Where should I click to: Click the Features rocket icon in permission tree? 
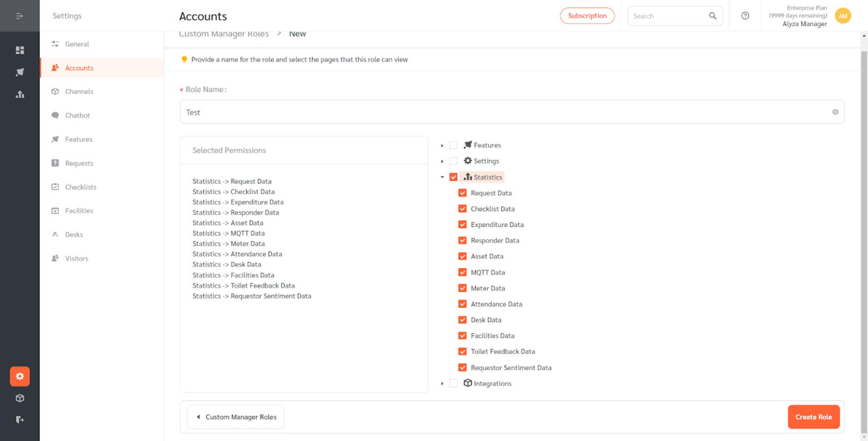pyautogui.click(x=467, y=145)
